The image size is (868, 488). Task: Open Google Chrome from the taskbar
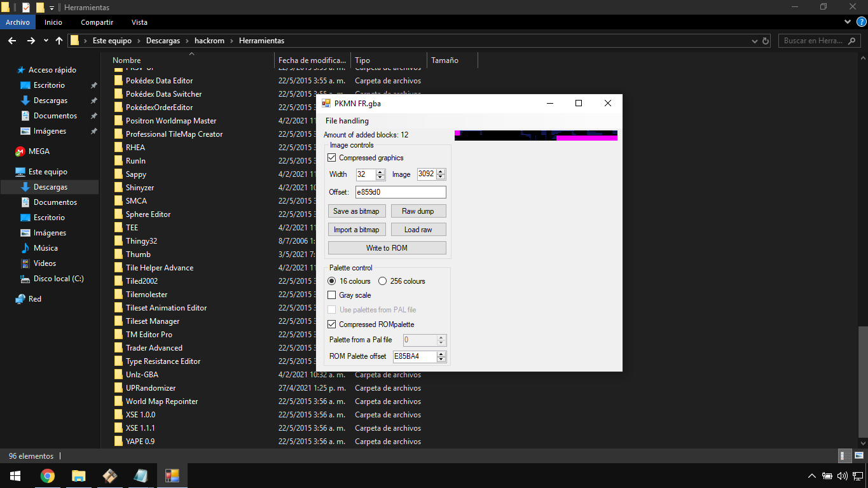pyautogui.click(x=48, y=475)
